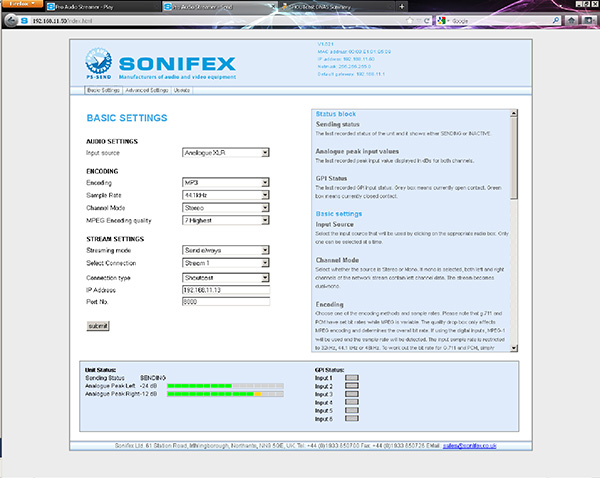Click the MAC address line in header
This screenshot has width=600, height=478.
click(354, 52)
